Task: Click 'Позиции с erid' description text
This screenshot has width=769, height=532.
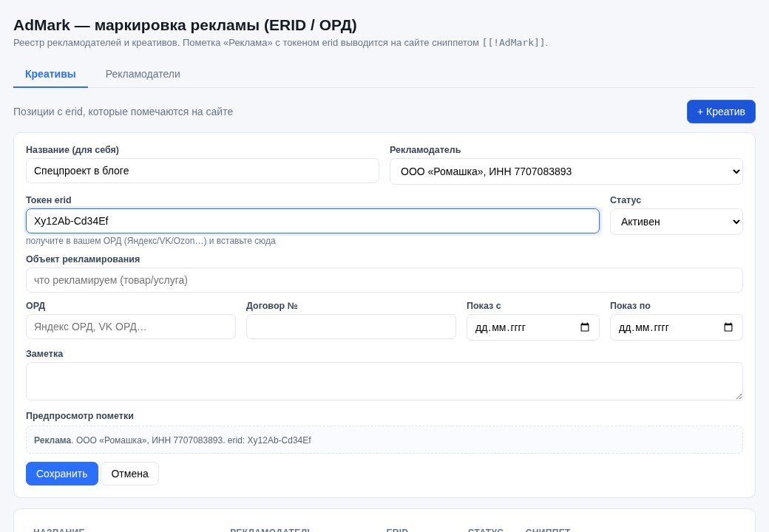Action: (x=123, y=112)
